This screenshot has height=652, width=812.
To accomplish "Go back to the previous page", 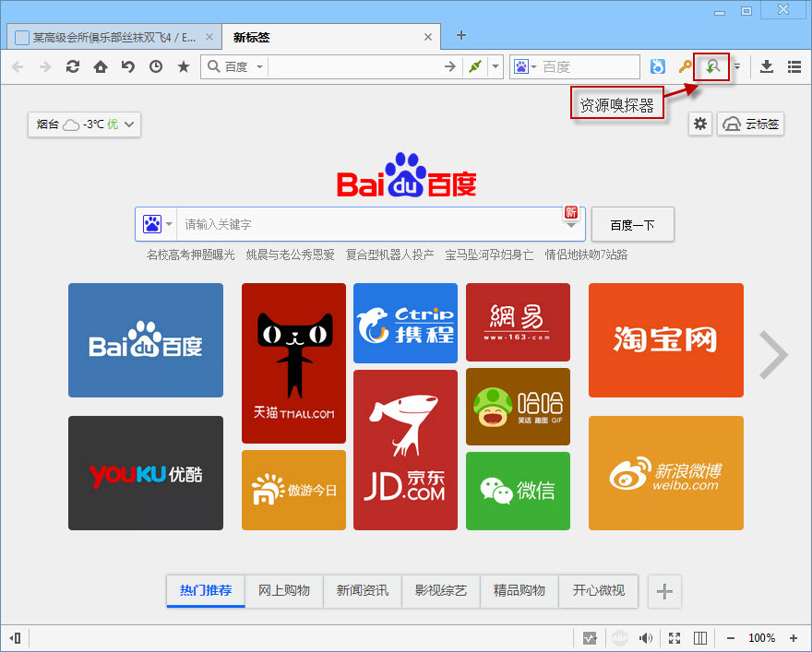I will click(18, 66).
